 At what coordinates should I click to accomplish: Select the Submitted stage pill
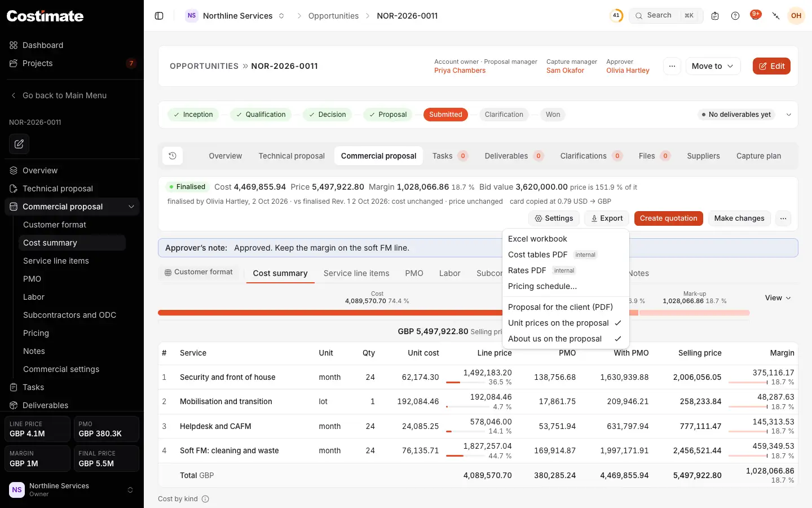tap(445, 115)
